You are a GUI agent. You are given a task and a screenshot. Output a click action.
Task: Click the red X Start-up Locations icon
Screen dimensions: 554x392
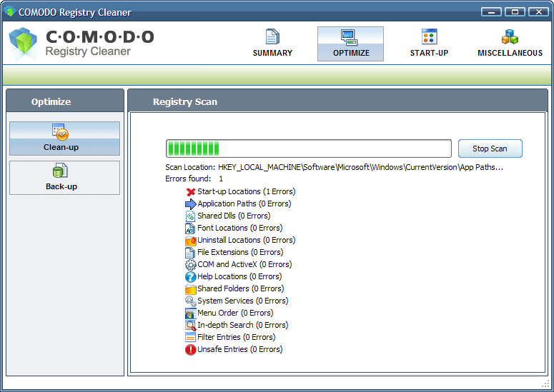point(190,192)
